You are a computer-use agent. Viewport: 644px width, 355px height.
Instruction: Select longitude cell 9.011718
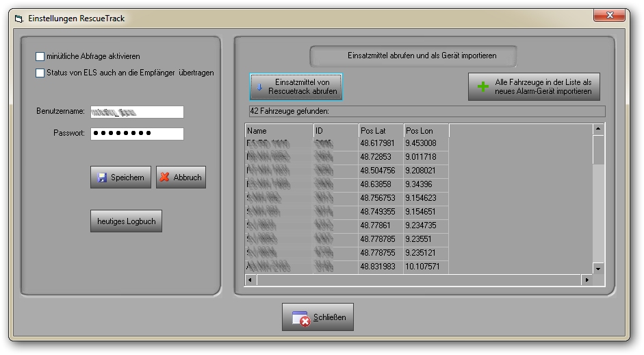(426, 157)
